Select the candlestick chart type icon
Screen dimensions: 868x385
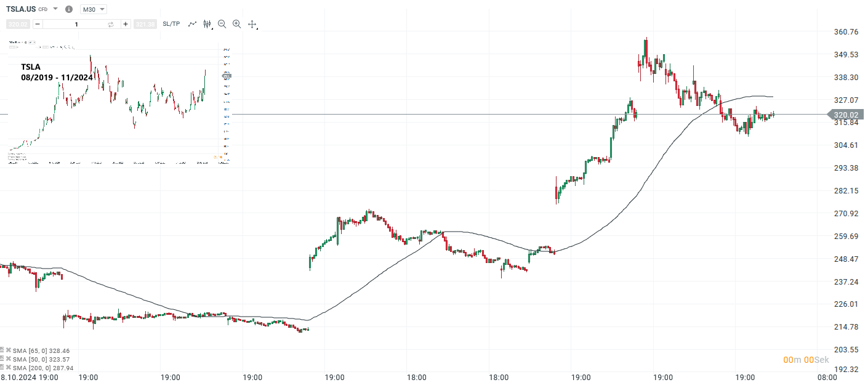tap(206, 24)
